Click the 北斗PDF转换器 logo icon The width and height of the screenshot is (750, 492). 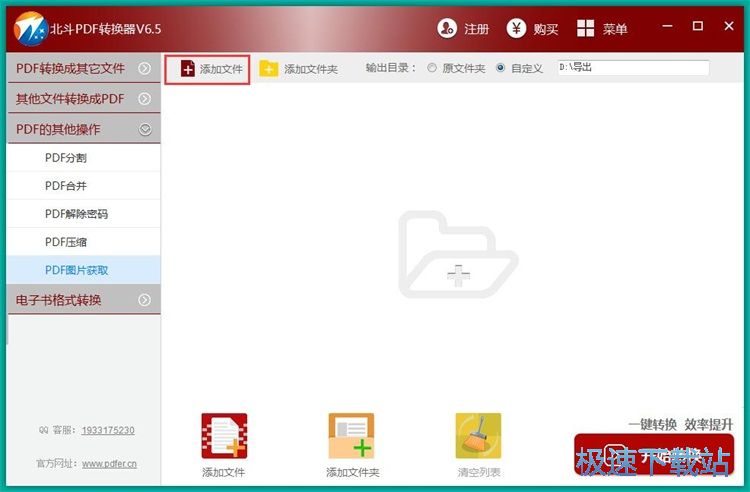click(30, 29)
